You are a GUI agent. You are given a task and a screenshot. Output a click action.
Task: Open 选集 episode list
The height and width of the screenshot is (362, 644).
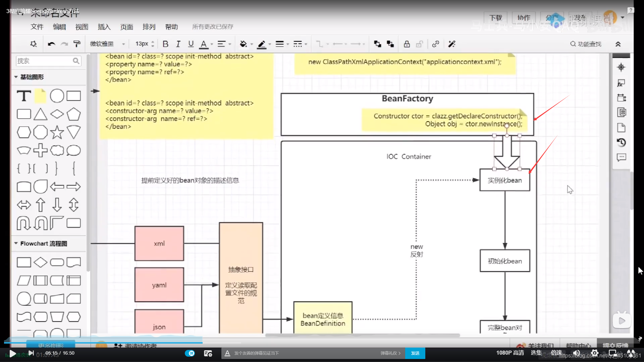point(536,353)
